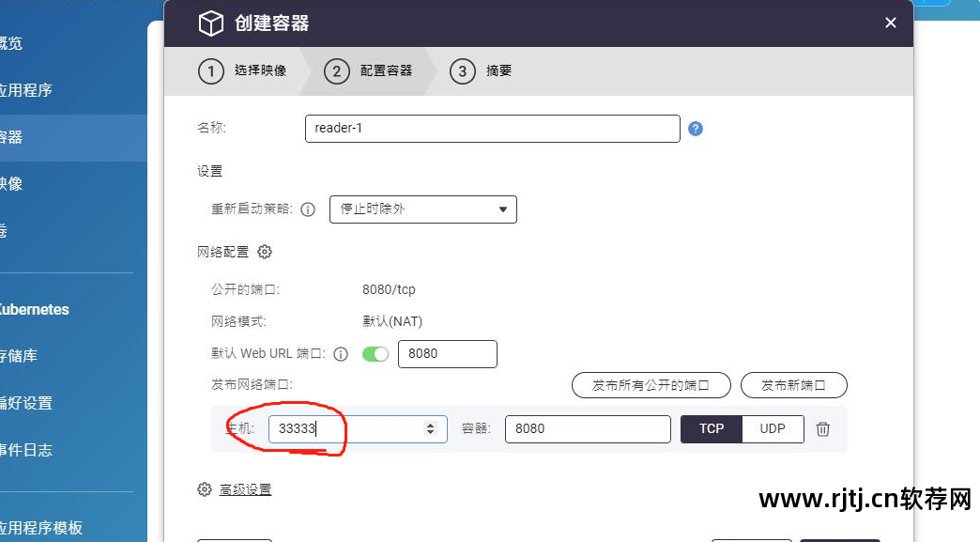980x542 pixels.
Task: Disable the 默认 Web URL 端口 toggle
Action: pos(375,353)
